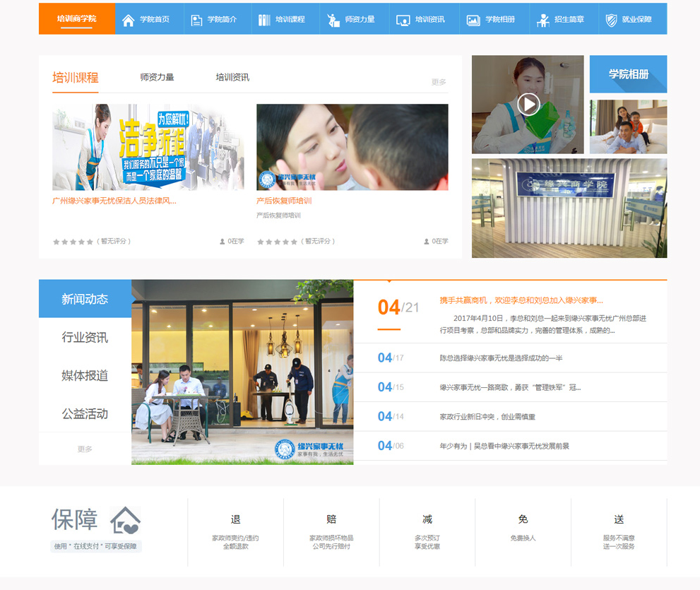This screenshot has width=700, height=590.
Task: Open the 缘兴商学院 reception desk photo
Action: 569,208
